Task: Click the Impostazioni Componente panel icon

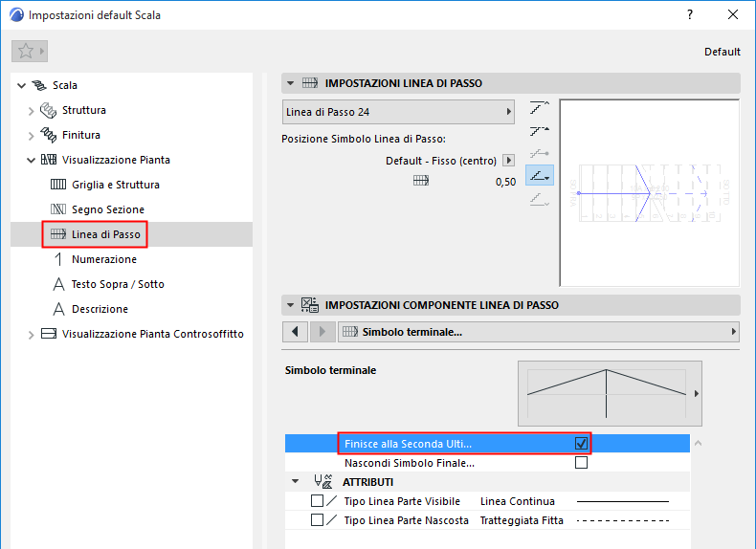Action: (x=309, y=304)
